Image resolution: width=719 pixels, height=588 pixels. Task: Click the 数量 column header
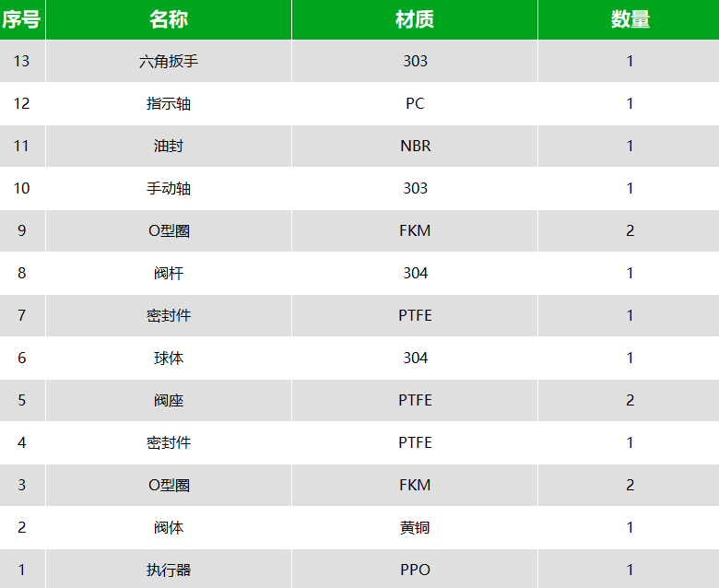tap(629, 19)
